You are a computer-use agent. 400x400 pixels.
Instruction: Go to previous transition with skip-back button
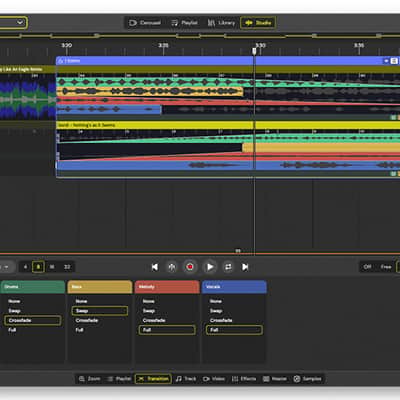coord(155,267)
